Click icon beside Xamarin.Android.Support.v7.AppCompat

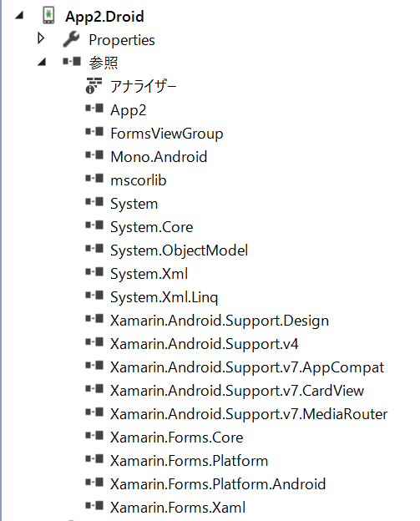tap(94, 366)
